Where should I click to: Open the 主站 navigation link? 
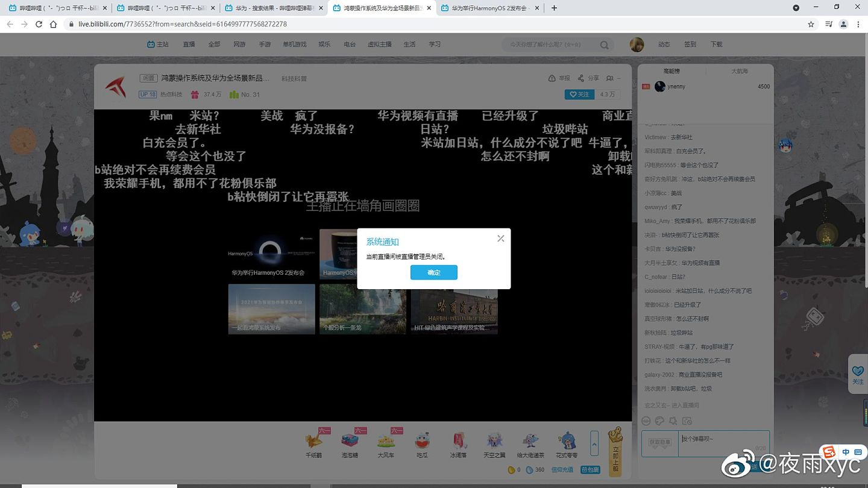pyautogui.click(x=158, y=45)
